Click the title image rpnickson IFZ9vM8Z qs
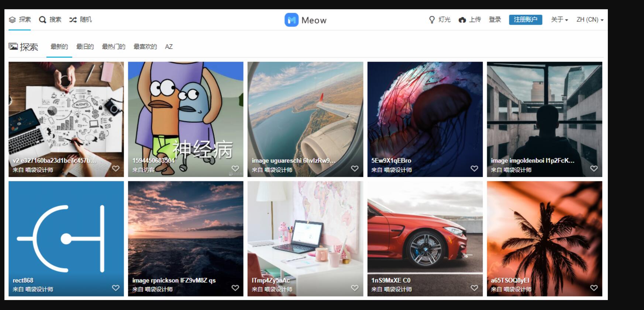The height and width of the screenshot is (310, 644). click(x=174, y=281)
